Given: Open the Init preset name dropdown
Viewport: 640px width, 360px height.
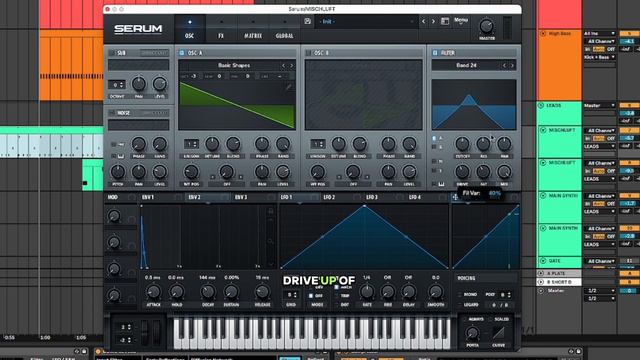Looking at the screenshot, I should [x=366, y=21].
